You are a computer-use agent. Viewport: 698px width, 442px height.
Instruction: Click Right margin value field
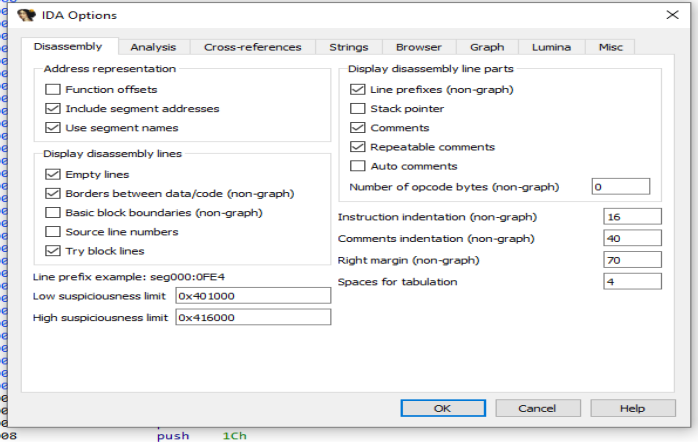click(x=632, y=260)
